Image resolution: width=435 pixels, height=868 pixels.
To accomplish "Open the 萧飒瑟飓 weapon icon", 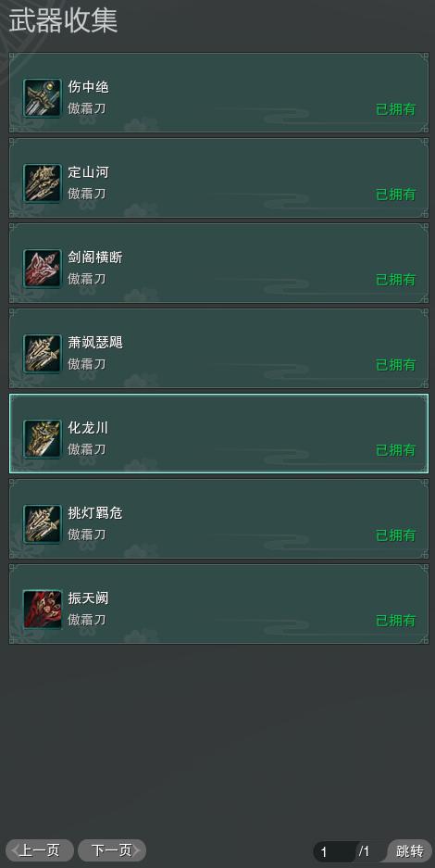I will (42, 353).
